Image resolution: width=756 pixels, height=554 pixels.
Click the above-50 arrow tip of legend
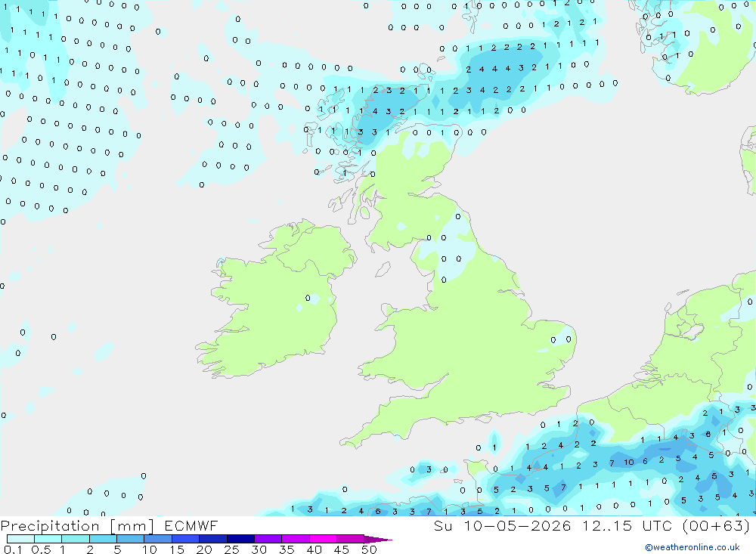pos(377,540)
